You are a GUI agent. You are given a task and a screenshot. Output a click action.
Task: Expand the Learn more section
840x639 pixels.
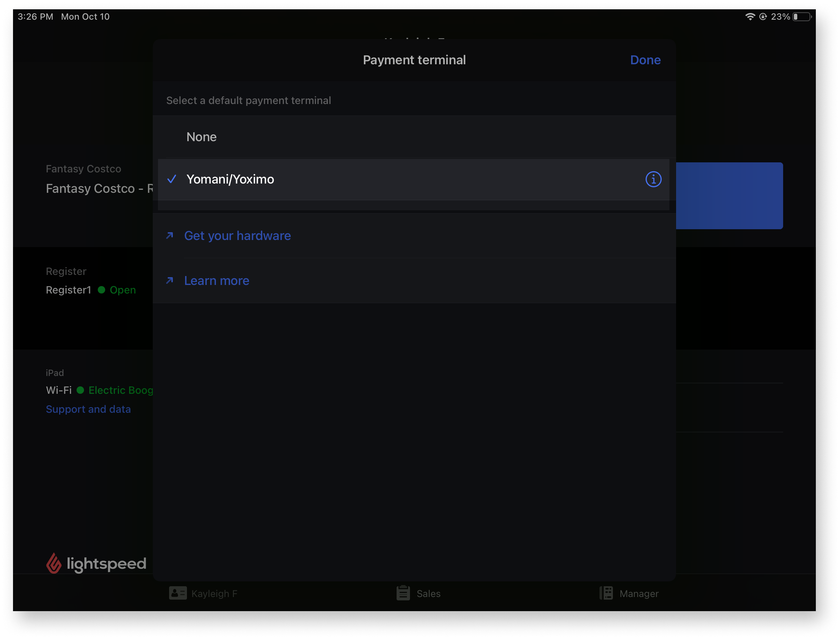coord(216,280)
